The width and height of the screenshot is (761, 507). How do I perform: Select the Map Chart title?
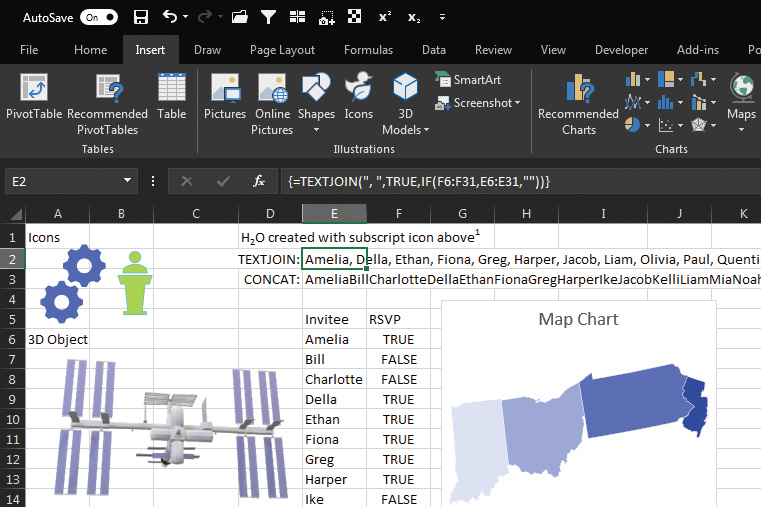pos(579,319)
